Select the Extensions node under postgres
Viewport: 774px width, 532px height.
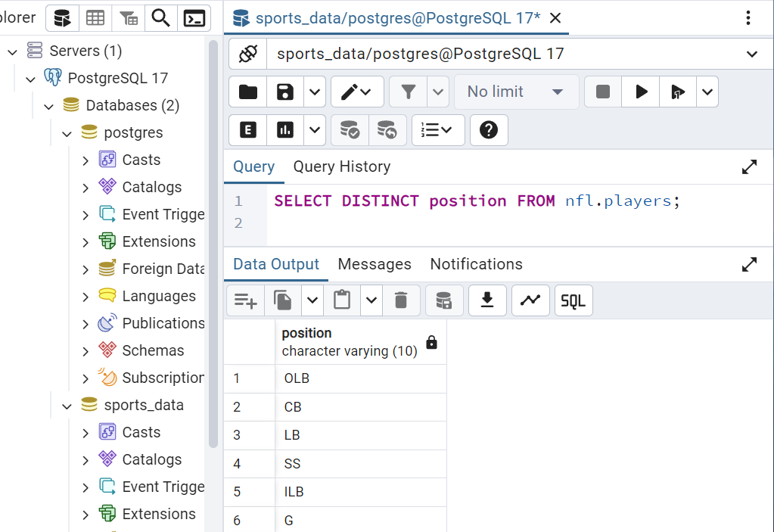coord(158,242)
